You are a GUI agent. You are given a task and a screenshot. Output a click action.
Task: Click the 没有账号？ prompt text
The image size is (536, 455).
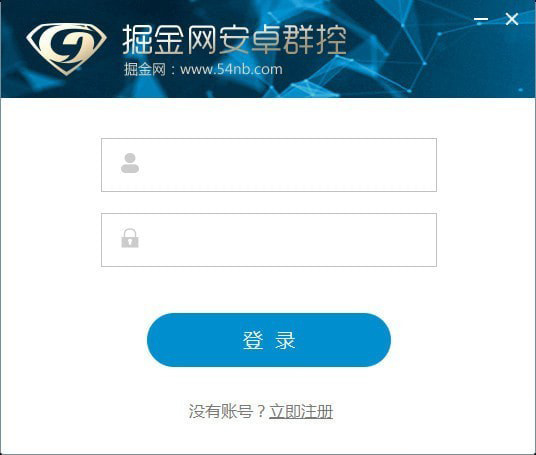[227, 411]
